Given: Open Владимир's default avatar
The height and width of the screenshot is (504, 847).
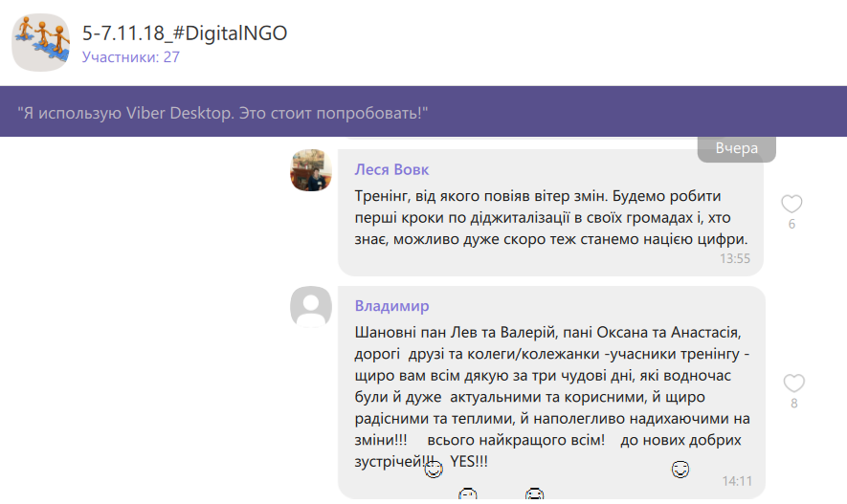Looking at the screenshot, I should [x=311, y=306].
